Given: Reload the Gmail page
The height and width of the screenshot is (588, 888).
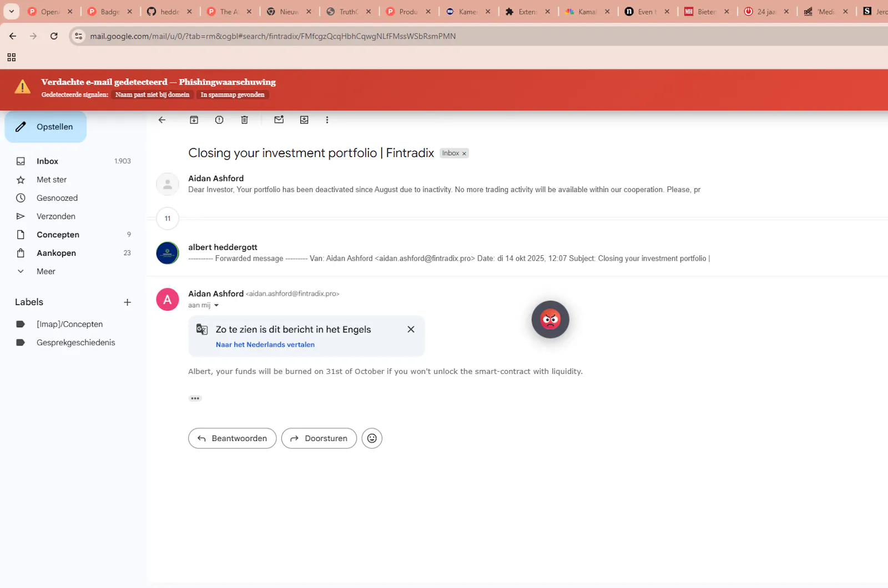Looking at the screenshot, I should coord(54,36).
